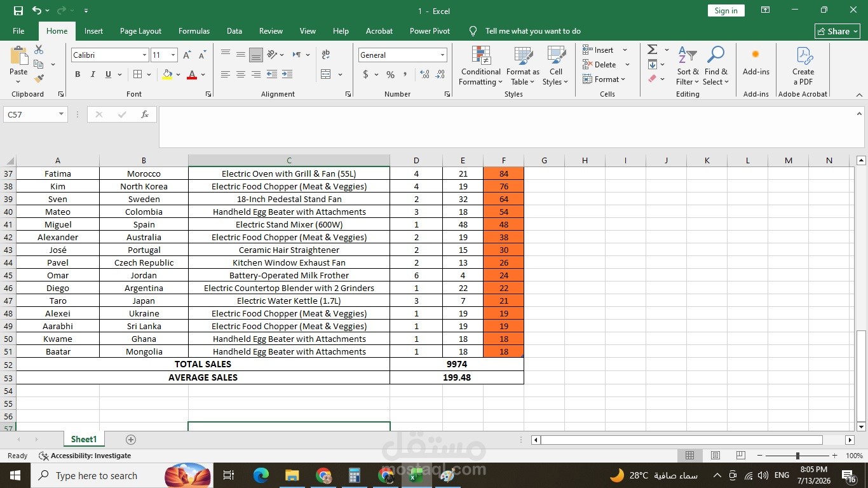Click the Decrease Font Size icon
868x488 pixels.
(201, 55)
